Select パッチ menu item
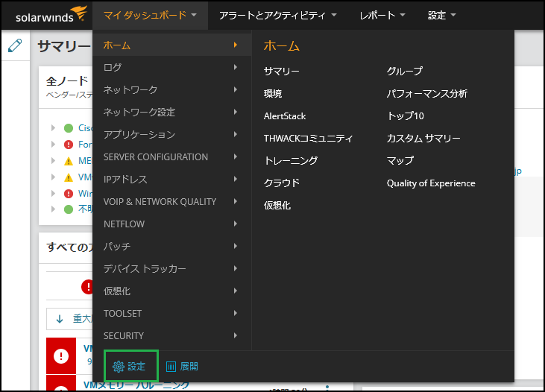Screen dimensions: 545x392 point(172,247)
